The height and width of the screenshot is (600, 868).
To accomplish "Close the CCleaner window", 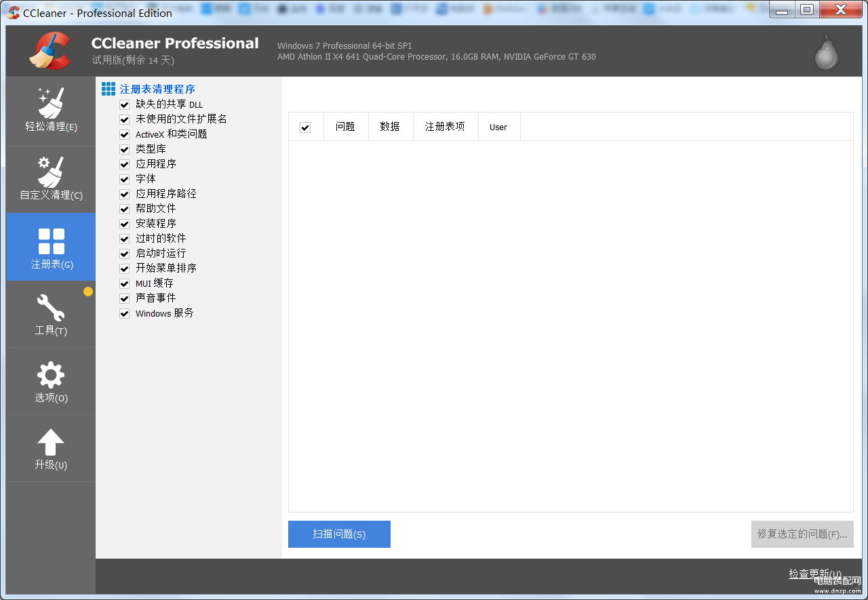I will [841, 9].
